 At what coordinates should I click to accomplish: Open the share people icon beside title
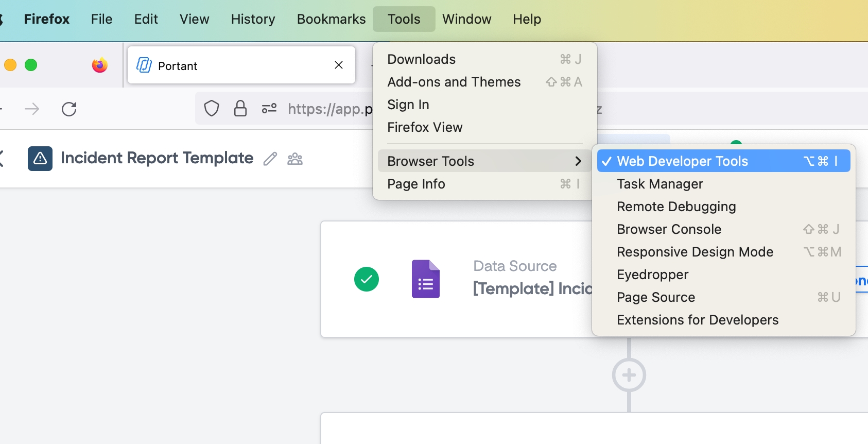pyautogui.click(x=295, y=159)
